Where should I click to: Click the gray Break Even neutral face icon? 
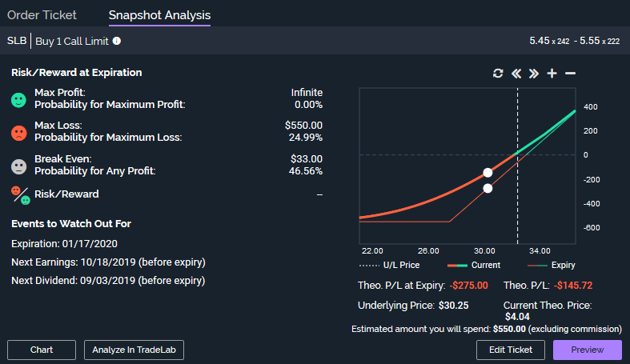(19, 166)
